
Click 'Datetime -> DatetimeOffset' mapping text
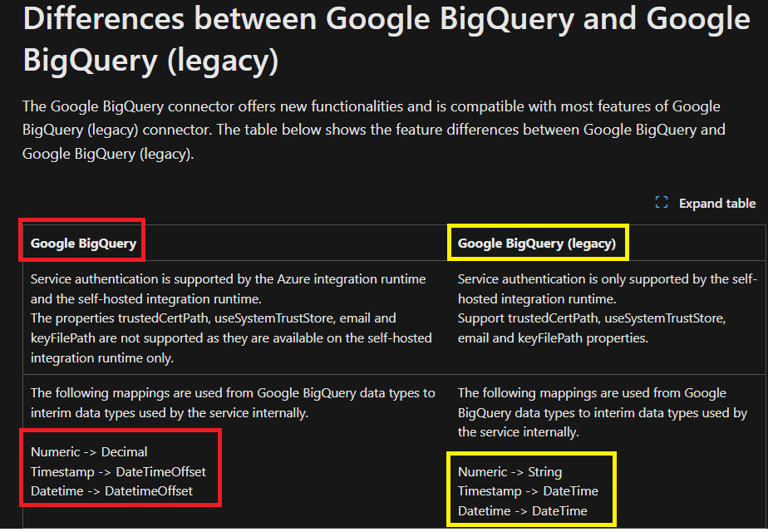111,490
